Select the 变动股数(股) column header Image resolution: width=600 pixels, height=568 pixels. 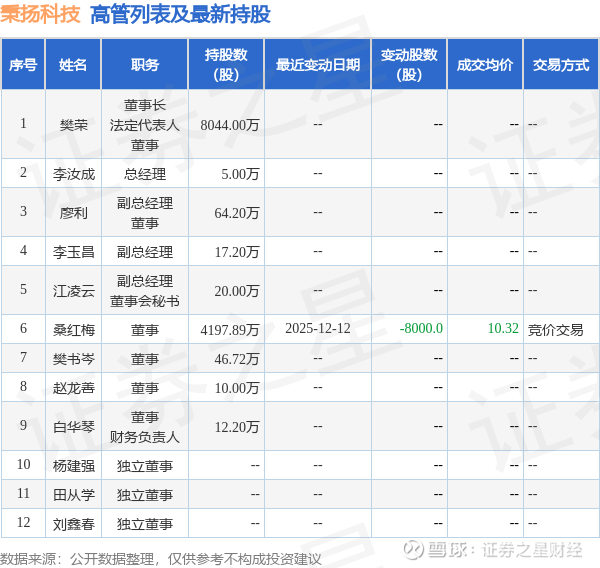409,64
